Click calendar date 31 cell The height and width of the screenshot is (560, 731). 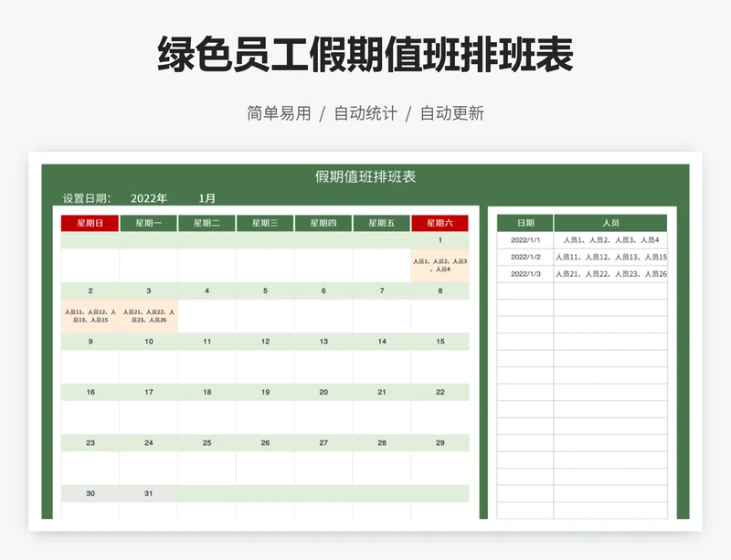(x=148, y=494)
